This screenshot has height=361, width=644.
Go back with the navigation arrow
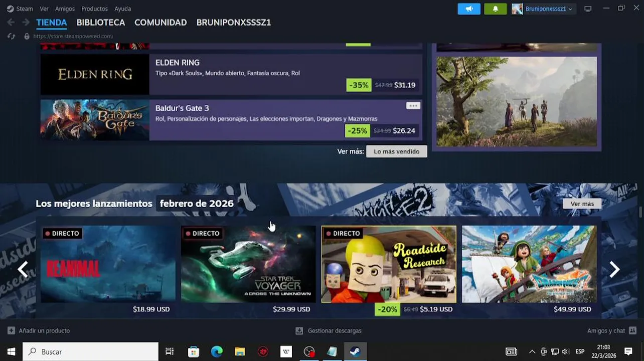point(11,23)
